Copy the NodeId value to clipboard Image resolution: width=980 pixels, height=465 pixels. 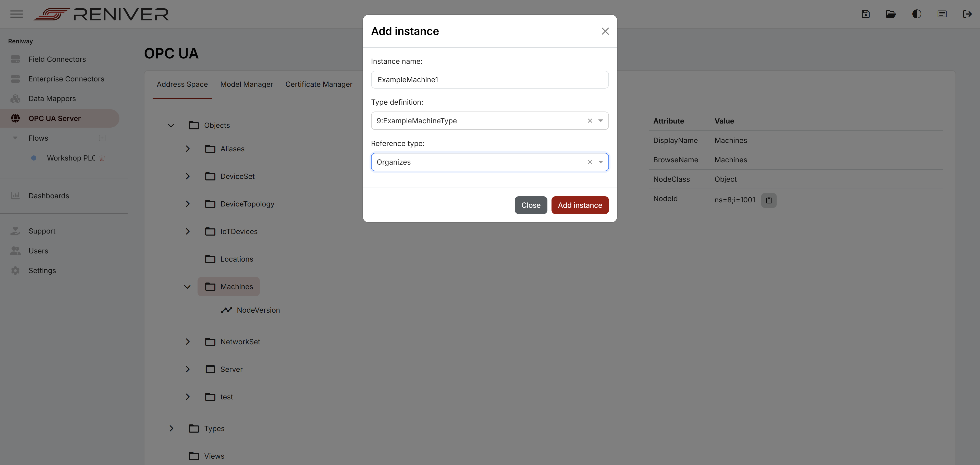pos(769,200)
